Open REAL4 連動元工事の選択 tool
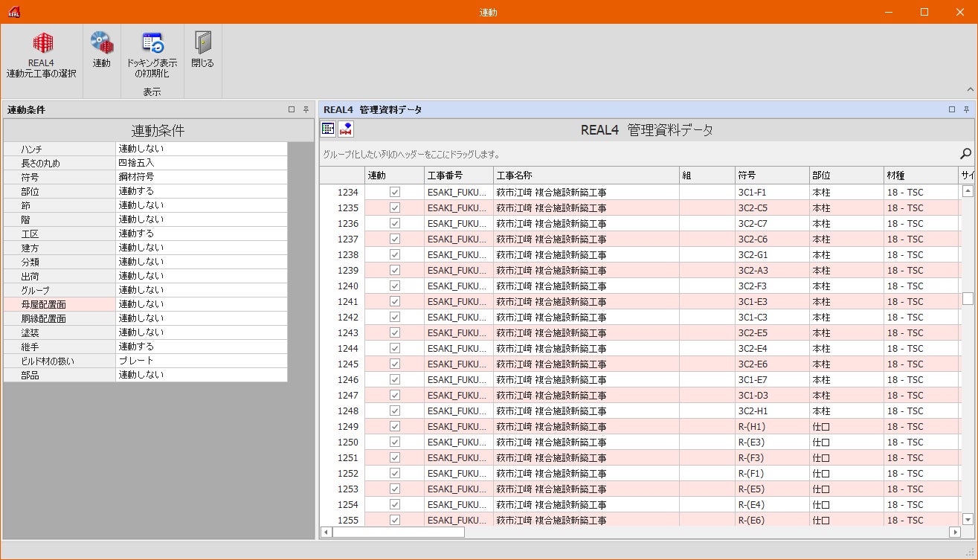 pos(42,55)
